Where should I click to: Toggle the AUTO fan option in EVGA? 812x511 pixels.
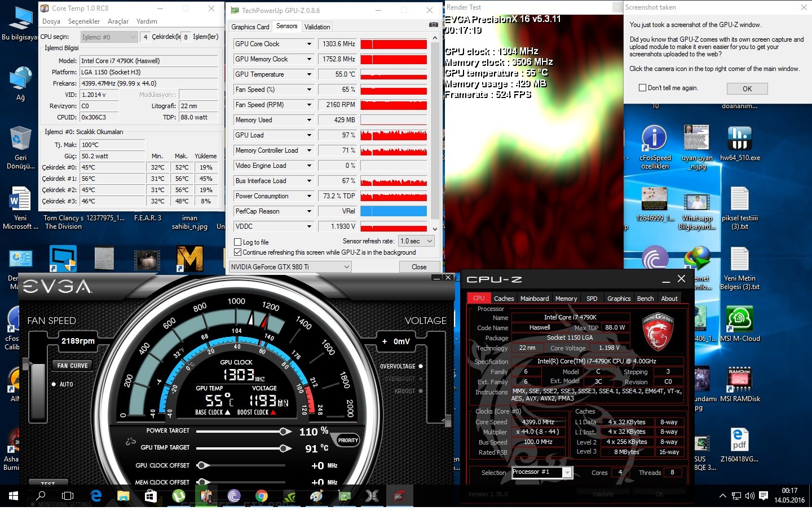(x=54, y=384)
